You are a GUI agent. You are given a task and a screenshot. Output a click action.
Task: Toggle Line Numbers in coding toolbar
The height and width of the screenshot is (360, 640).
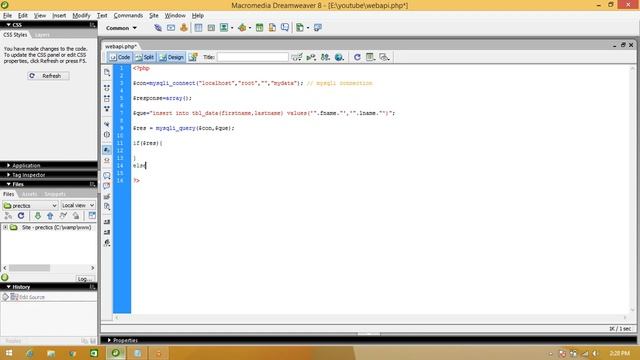coord(107,150)
